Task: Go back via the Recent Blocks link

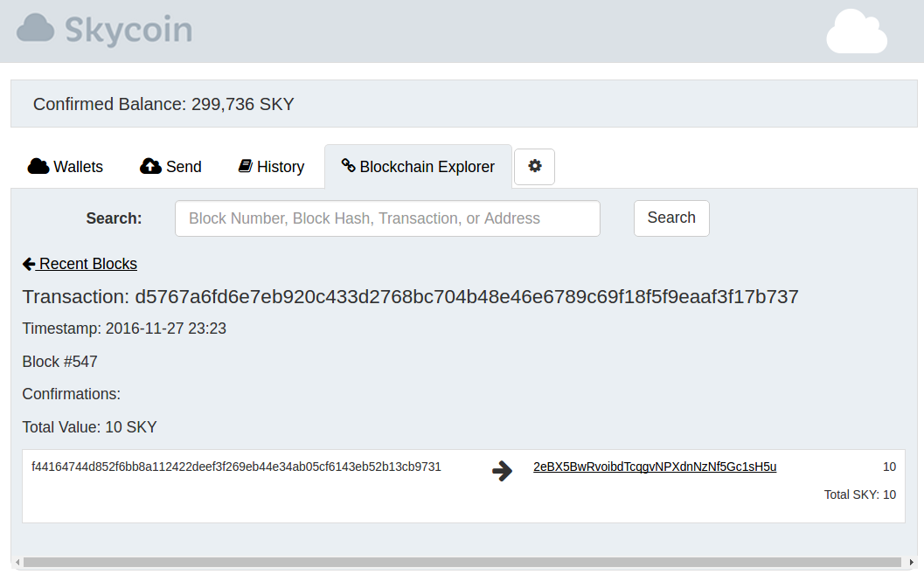Action: tap(87, 264)
